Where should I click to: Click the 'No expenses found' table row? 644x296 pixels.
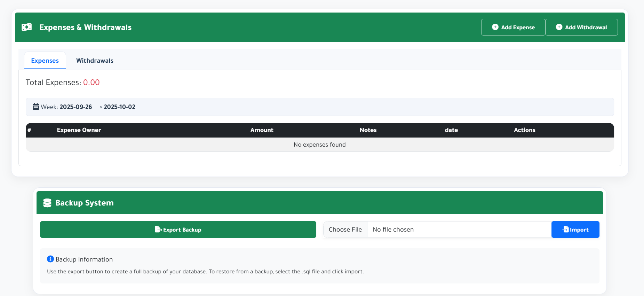[319, 145]
